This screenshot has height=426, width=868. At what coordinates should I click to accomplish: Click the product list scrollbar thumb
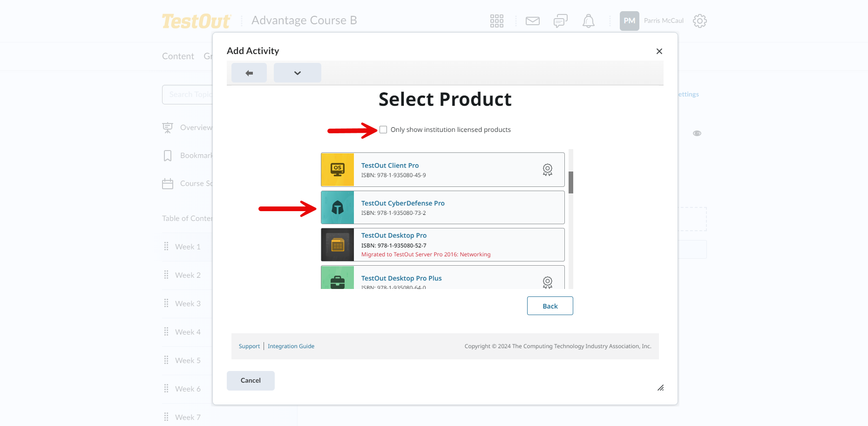[571, 182]
